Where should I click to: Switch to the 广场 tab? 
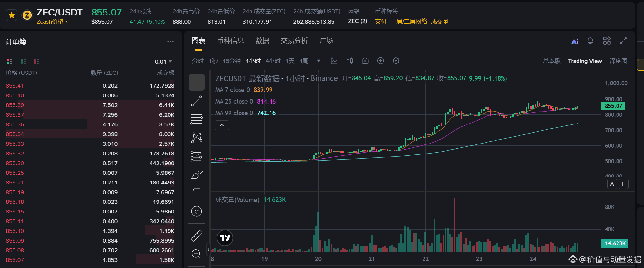tap(326, 41)
